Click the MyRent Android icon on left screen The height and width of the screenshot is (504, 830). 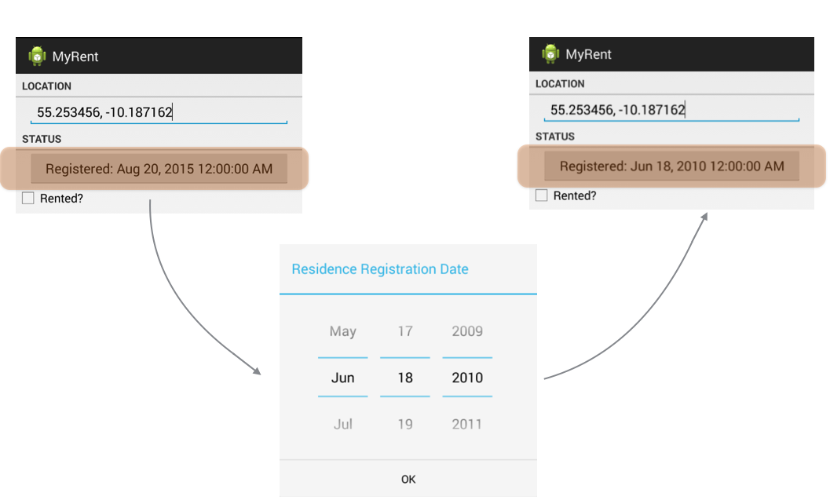(x=38, y=56)
